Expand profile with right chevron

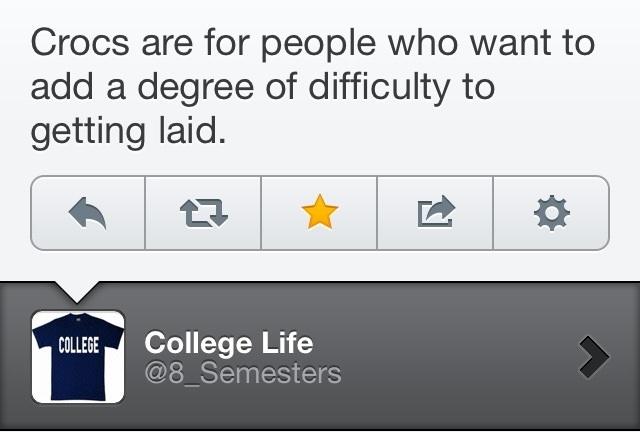593,358
